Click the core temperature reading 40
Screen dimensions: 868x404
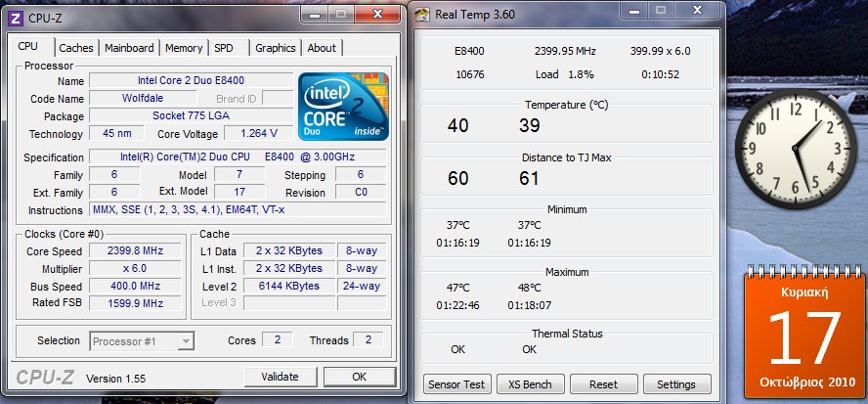[x=457, y=126]
